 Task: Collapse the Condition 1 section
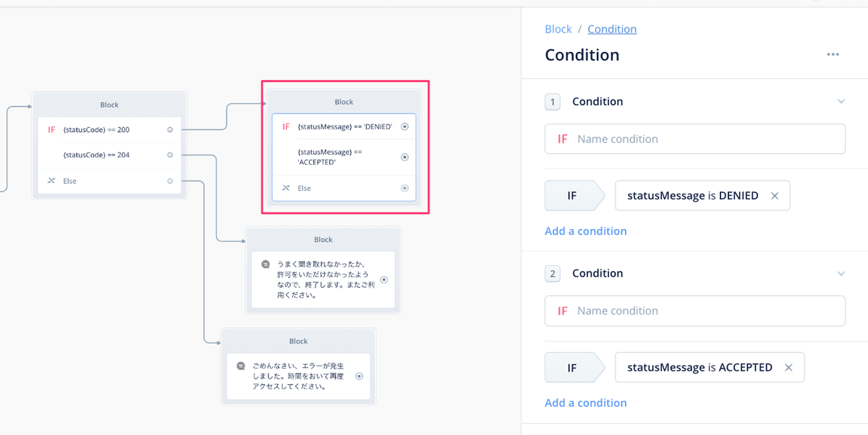pyautogui.click(x=841, y=101)
